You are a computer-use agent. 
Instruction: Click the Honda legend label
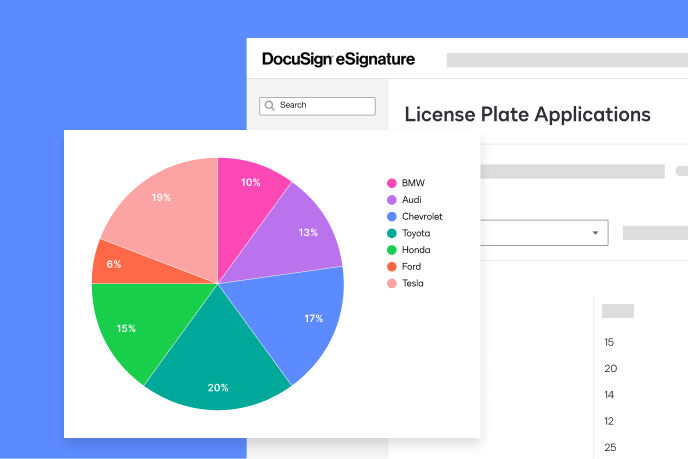416,250
